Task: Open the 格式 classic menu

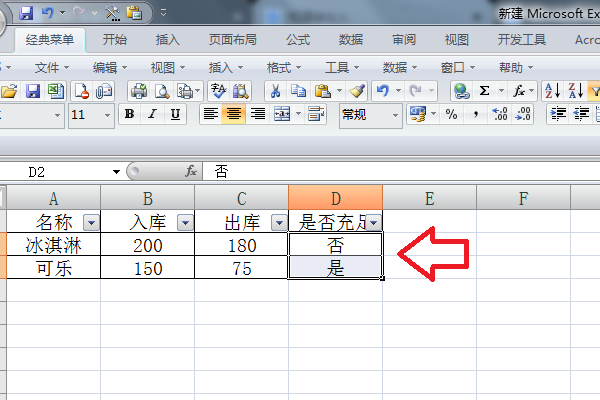Action: [284, 68]
